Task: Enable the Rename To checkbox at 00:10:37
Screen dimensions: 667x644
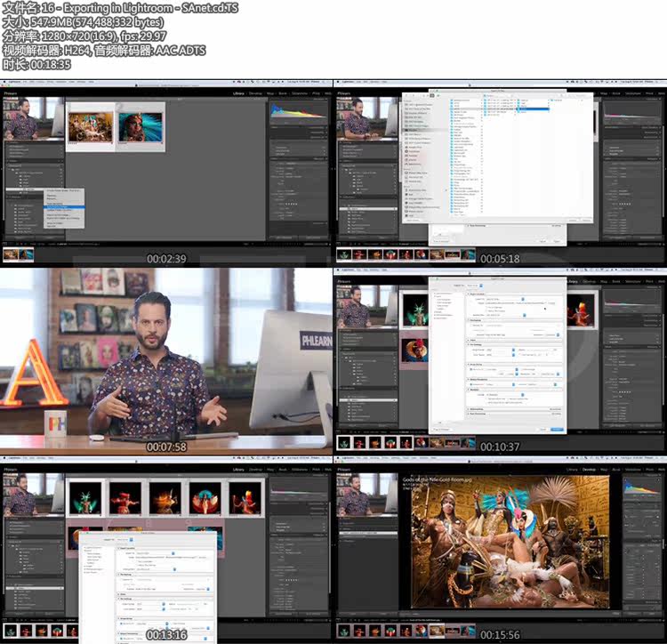Action: [x=470, y=325]
